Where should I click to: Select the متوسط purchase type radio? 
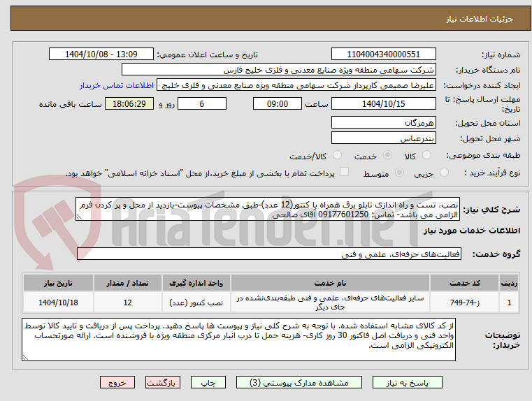[400, 172]
